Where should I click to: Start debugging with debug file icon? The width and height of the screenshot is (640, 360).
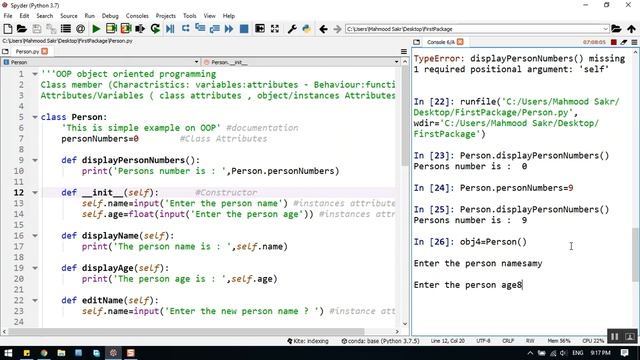click(170, 29)
